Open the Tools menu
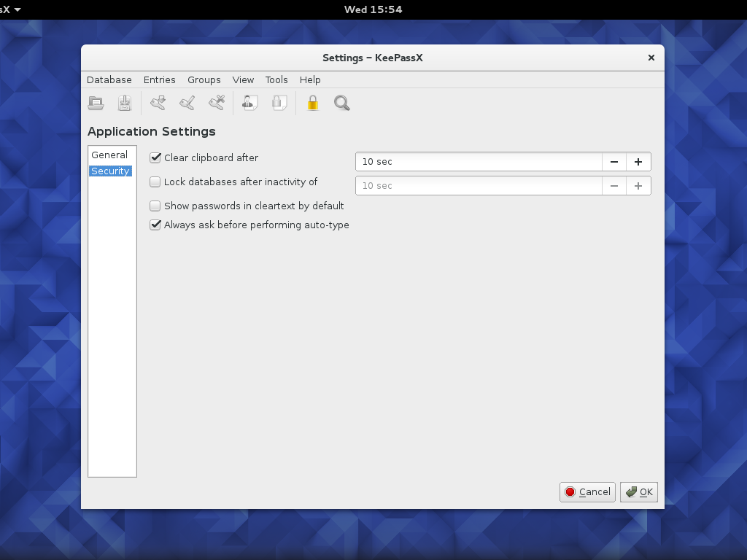747x560 pixels. point(276,80)
